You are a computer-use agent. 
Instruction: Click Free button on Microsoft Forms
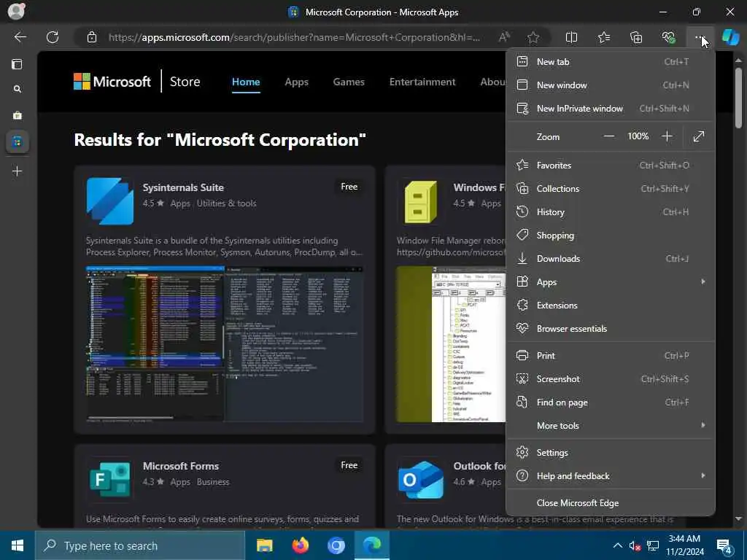(x=349, y=465)
